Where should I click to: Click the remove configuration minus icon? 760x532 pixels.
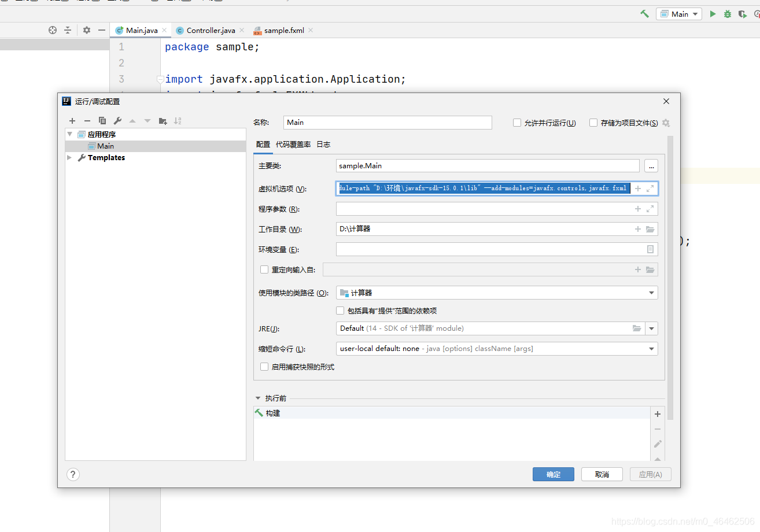click(87, 121)
